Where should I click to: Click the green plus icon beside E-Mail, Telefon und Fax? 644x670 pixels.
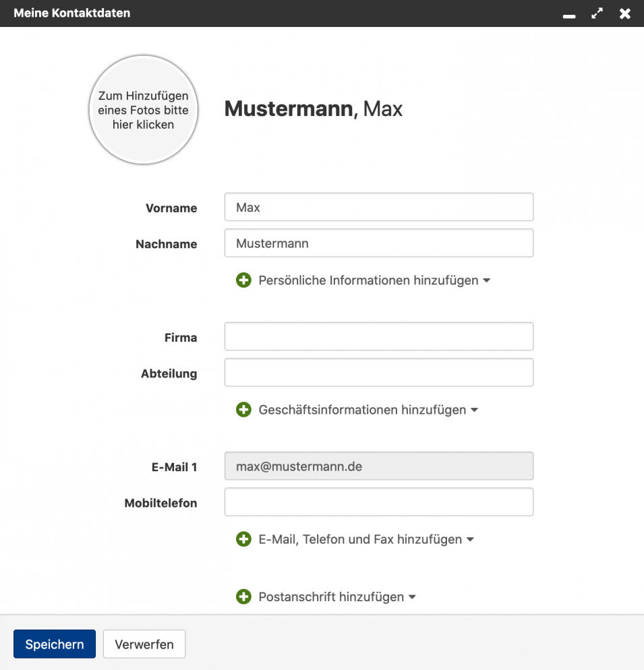click(243, 539)
